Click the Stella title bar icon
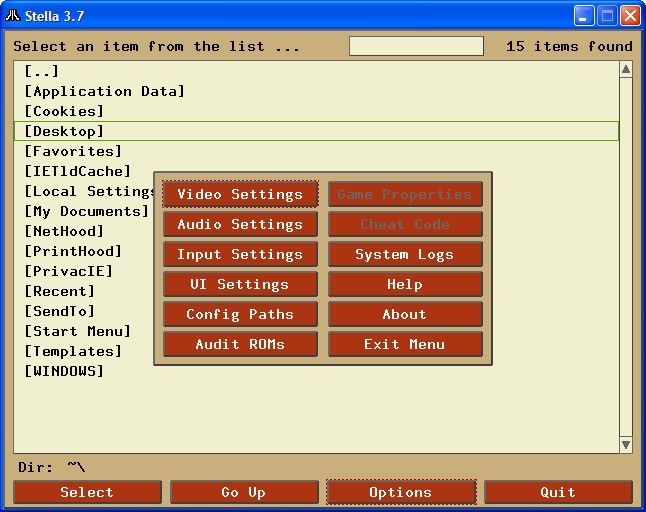 pos(13,16)
